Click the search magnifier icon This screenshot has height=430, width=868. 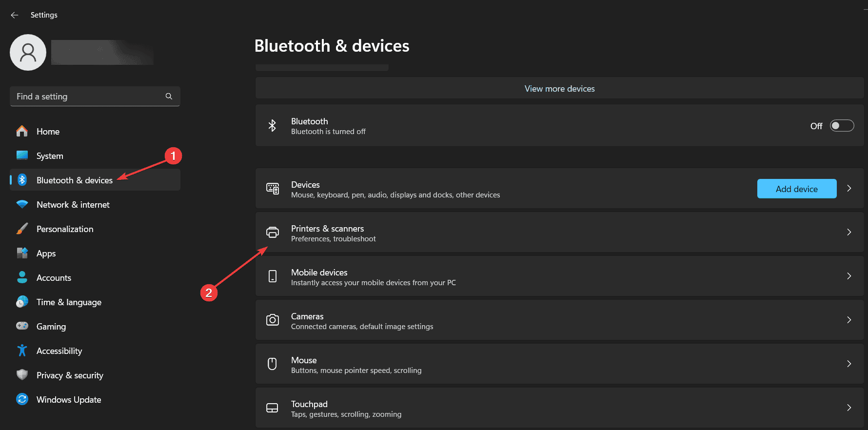pyautogui.click(x=169, y=97)
